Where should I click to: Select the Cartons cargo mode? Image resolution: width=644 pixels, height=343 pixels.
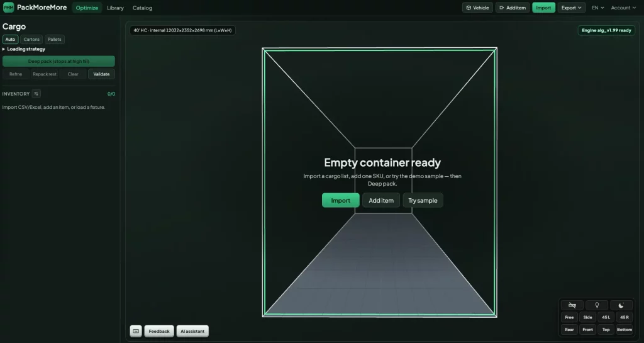tap(31, 40)
